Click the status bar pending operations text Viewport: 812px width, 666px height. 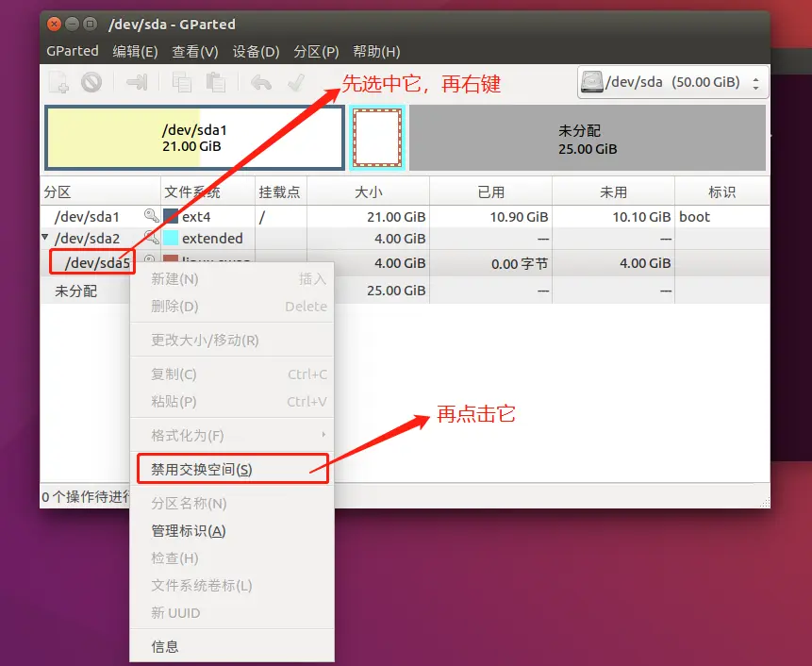click(x=86, y=496)
